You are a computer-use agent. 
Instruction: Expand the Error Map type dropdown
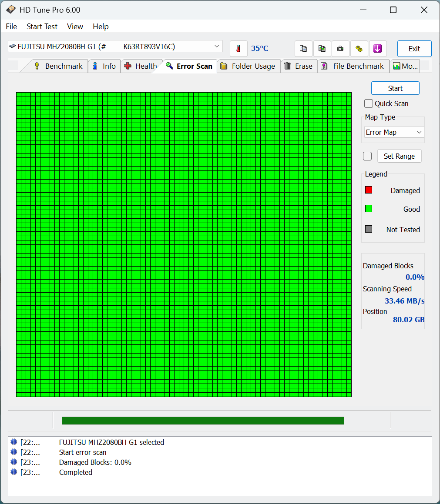tap(394, 132)
